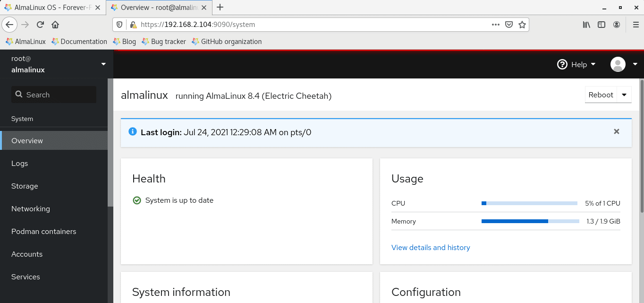Go to Networking in the sidebar
Screen dimensions: 644x303
pos(54,208)
